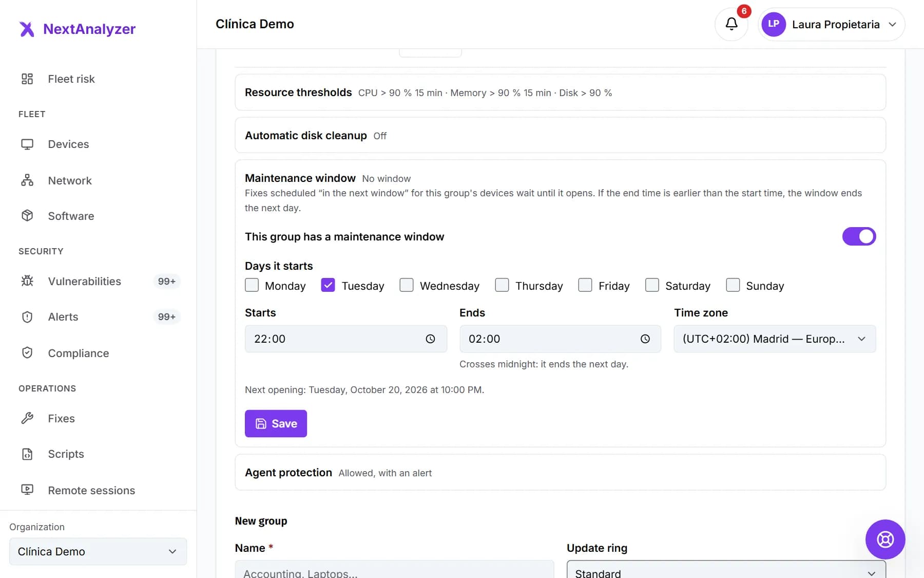Click the Vulnerabilities bug icon
Image resolution: width=924 pixels, height=578 pixels.
pos(27,281)
